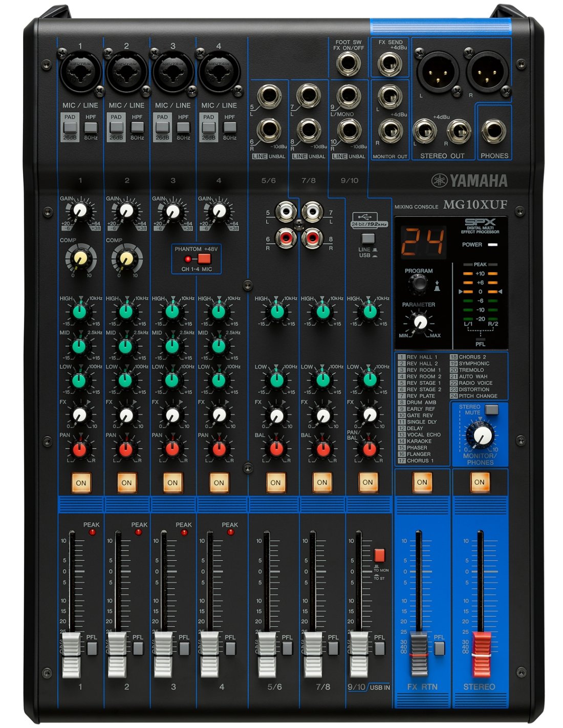Click the red STEREO master fader

pyautogui.click(x=481, y=654)
